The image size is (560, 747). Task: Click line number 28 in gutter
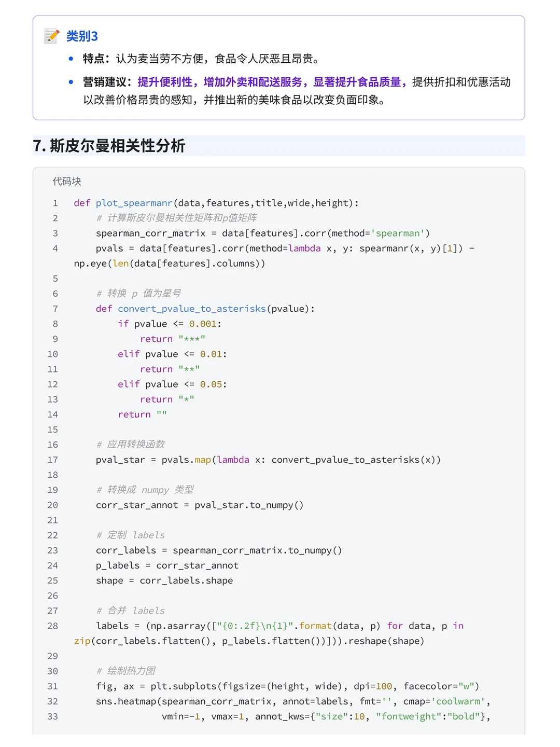(52, 626)
